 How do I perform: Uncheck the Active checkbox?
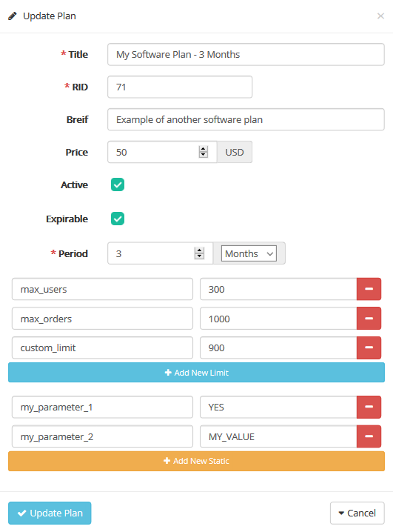tap(118, 184)
